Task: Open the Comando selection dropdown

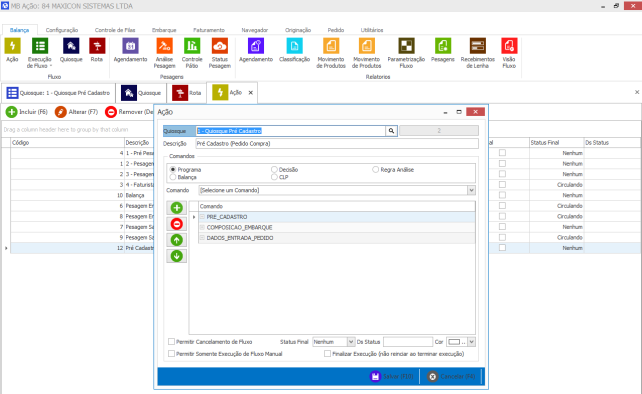Action: point(471,190)
